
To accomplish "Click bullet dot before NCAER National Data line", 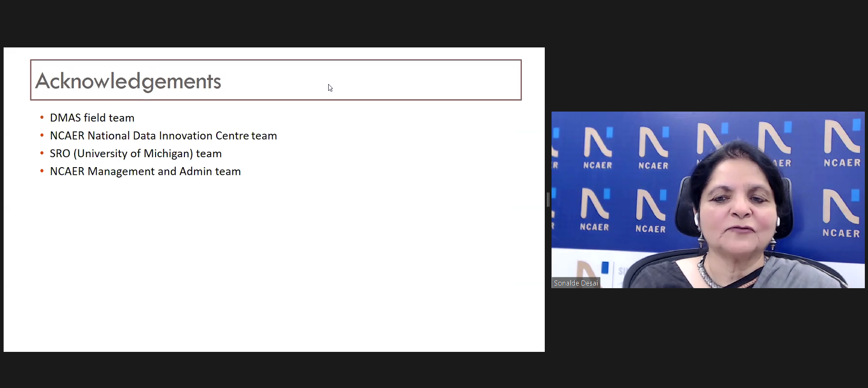I will click(x=42, y=136).
